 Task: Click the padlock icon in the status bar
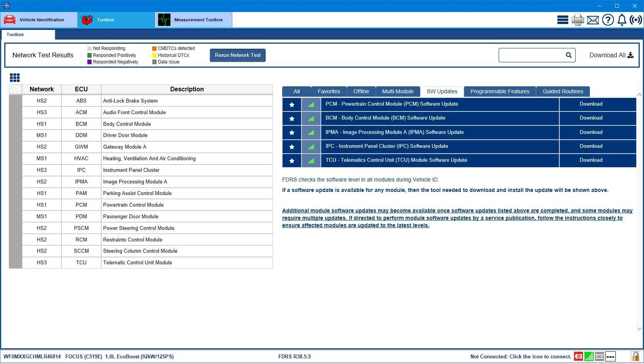tap(635, 356)
